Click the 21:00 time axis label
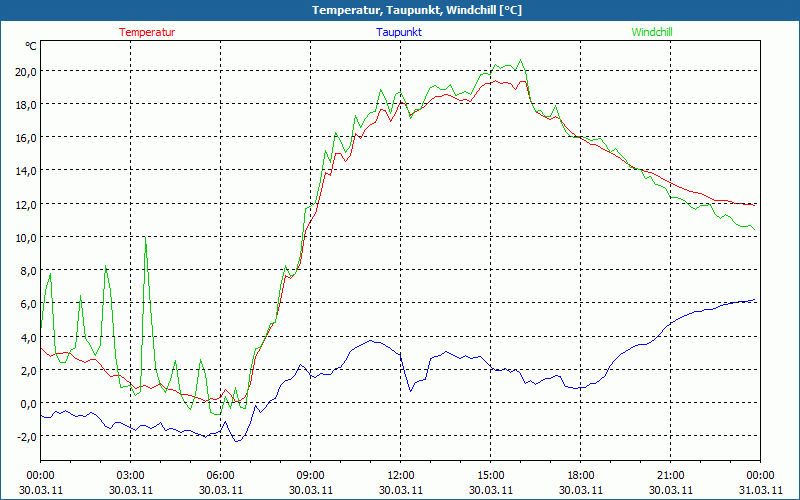The image size is (800, 500). [x=670, y=476]
